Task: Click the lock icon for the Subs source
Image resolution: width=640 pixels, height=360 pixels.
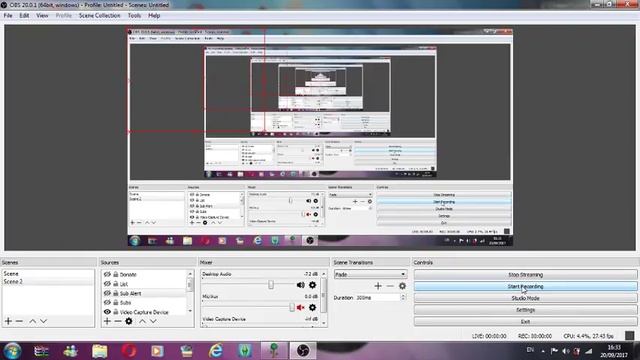Action: (x=116, y=303)
